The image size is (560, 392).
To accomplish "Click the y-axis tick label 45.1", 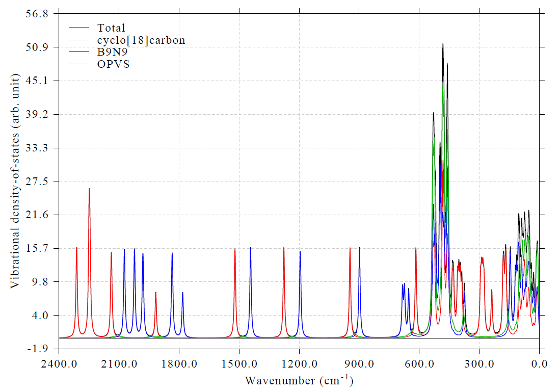I will pos(37,81).
